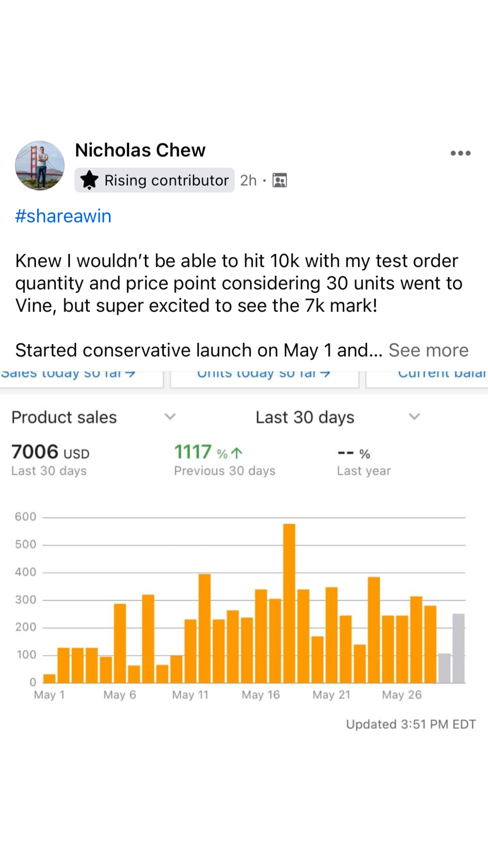This screenshot has width=488, height=868.
Task: Click the star icon in contributor badge
Action: point(89,180)
